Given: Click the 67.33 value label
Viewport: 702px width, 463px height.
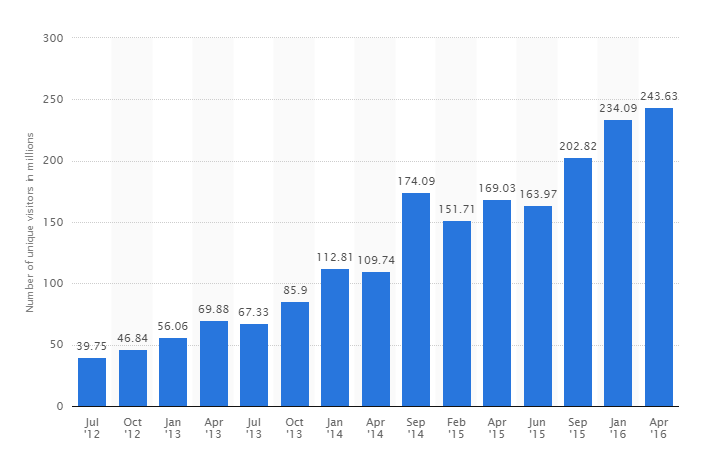Looking at the screenshot, I should (x=254, y=313).
